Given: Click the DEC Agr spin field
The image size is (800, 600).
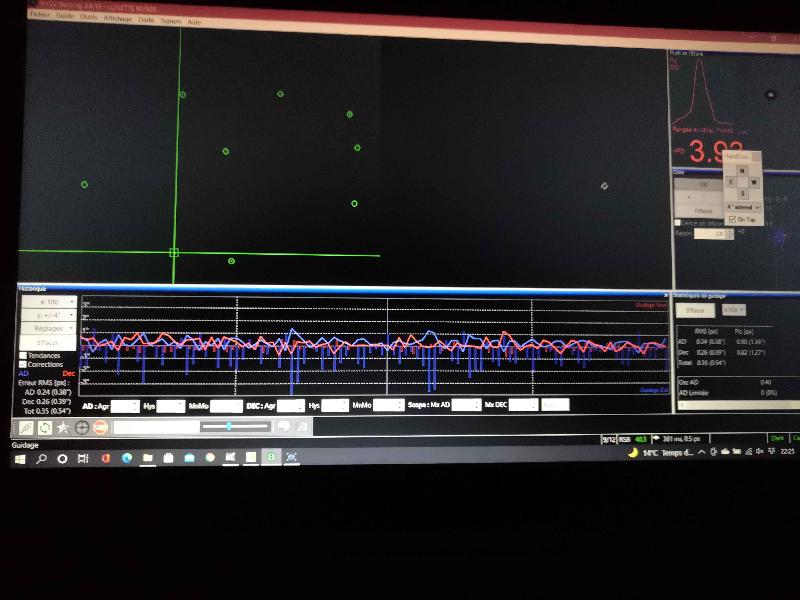Looking at the screenshot, I should pyautogui.click(x=291, y=406).
